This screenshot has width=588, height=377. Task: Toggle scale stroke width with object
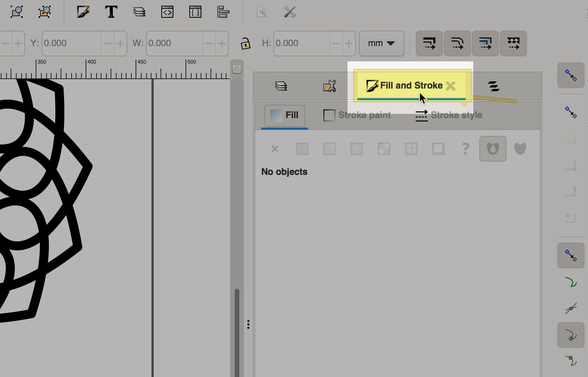[429, 44]
